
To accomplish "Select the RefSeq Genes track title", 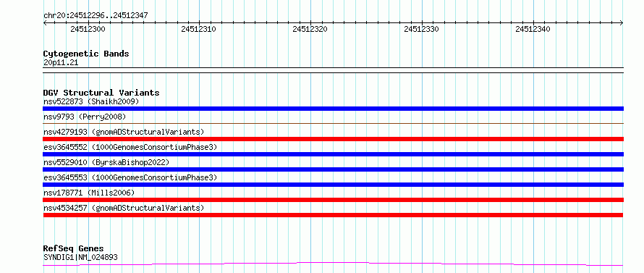I will (73, 249).
